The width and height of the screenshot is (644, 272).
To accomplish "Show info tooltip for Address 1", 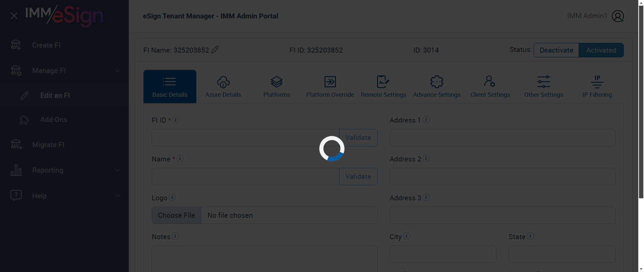I will pos(426,120).
